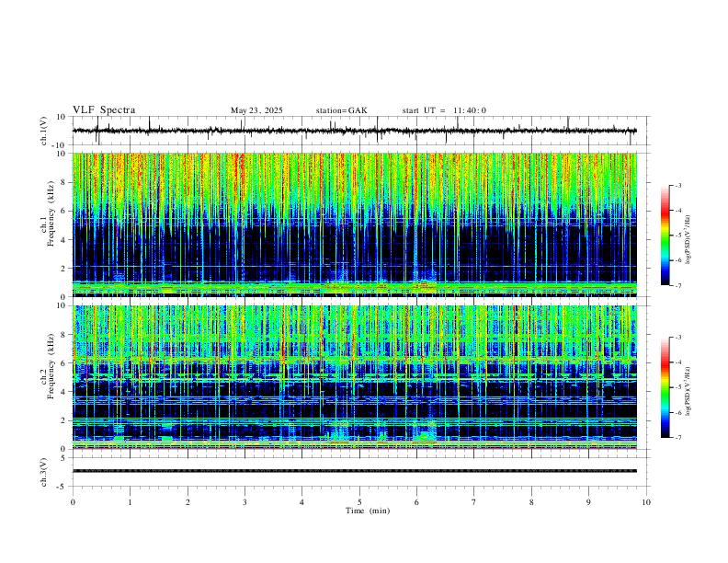Screen dimensions: 728x563
Task: Click the ch.1 spectrogram color scale bar
Action: (x=665, y=236)
